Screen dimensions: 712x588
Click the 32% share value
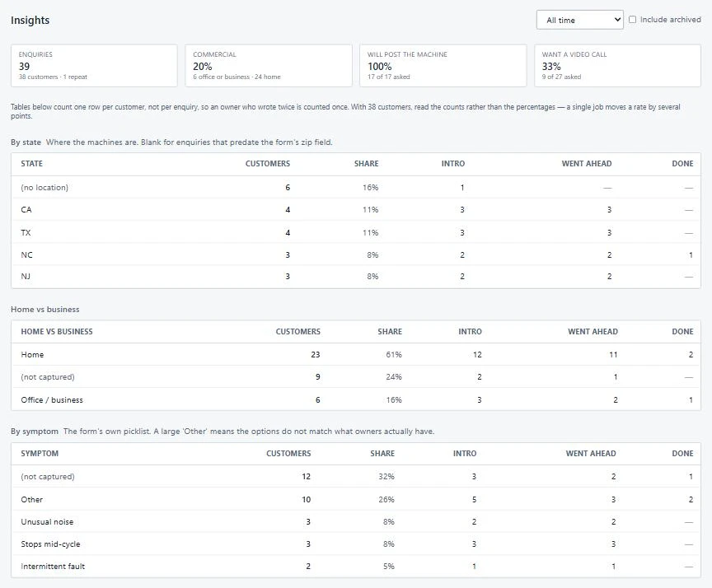(386, 476)
